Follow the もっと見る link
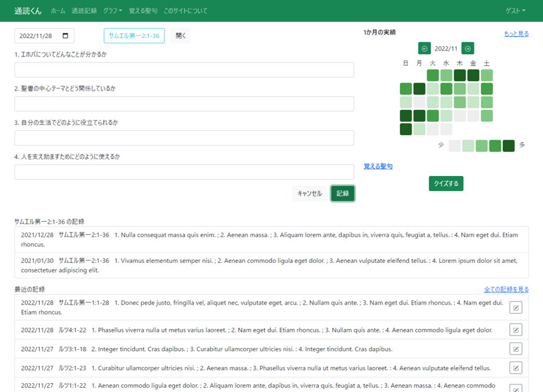The height and width of the screenshot is (392, 543). [x=516, y=34]
